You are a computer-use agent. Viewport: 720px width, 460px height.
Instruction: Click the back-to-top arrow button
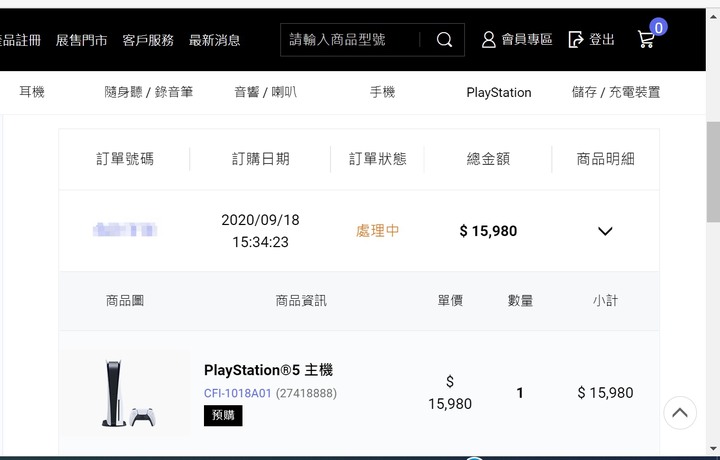pos(680,413)
